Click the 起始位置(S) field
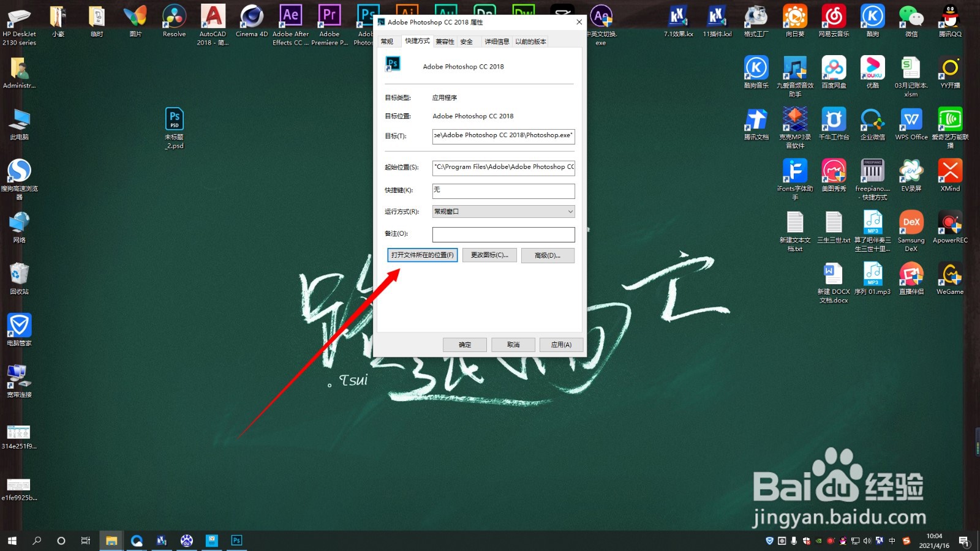 pyautogui.click(x=503, y=167)
